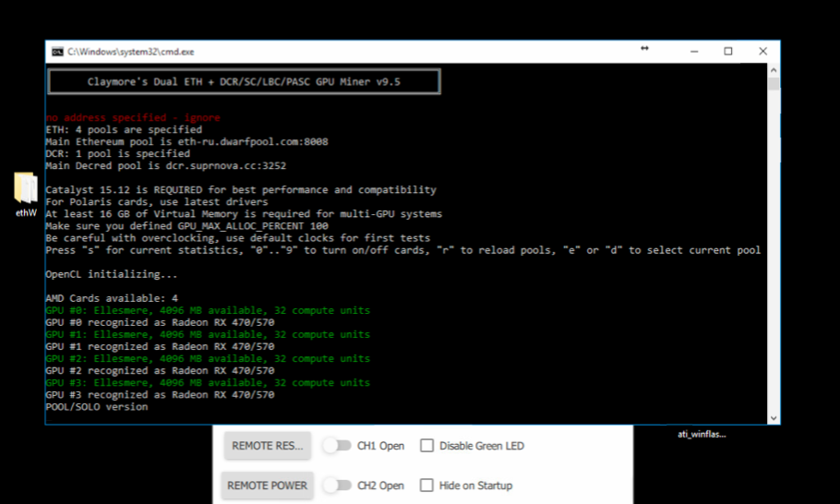Check the Hide on Startup option
Viewport: 840px width, 504px height.
pyautogui.click(x=427, y=486)
